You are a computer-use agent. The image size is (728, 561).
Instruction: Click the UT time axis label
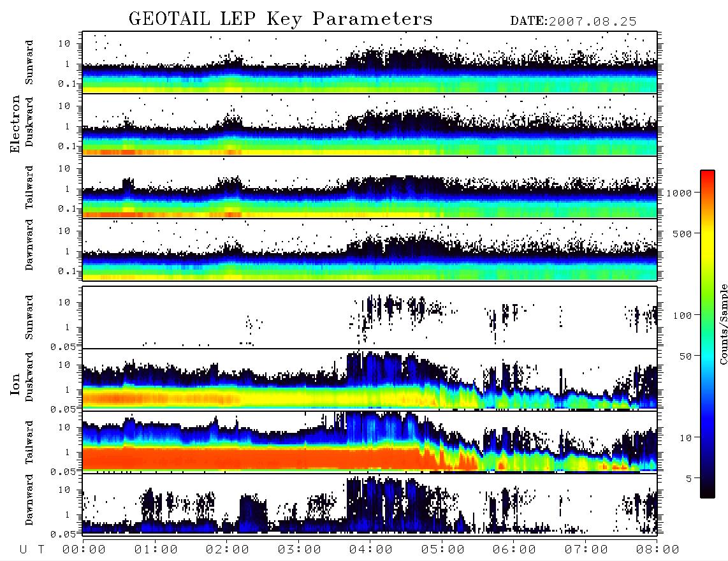[33, 550]
